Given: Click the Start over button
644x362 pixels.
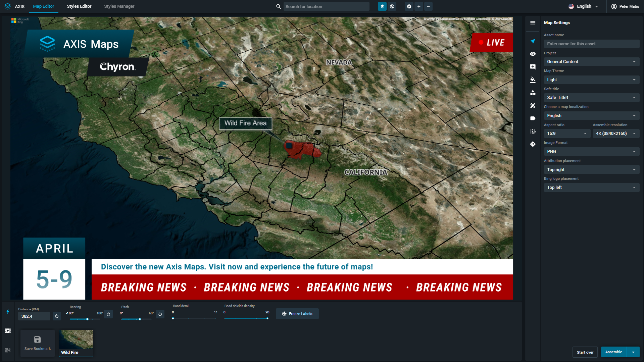Looking at the screenshot, I should [585, 352].
